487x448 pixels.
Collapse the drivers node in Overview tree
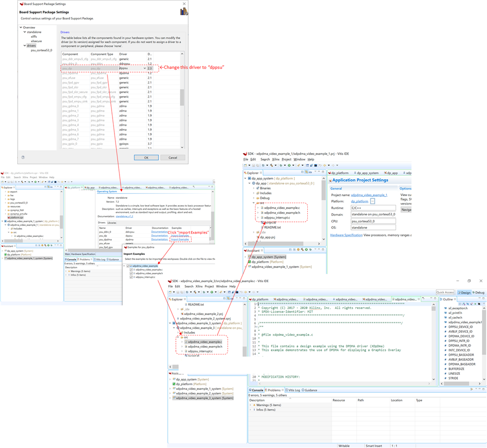click(24, 46)
